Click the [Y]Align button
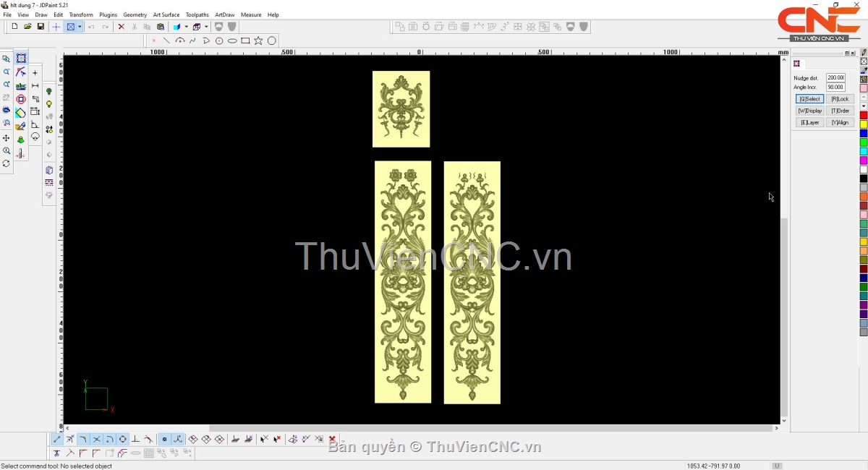The image size is (868, 470). pos(840,122)
